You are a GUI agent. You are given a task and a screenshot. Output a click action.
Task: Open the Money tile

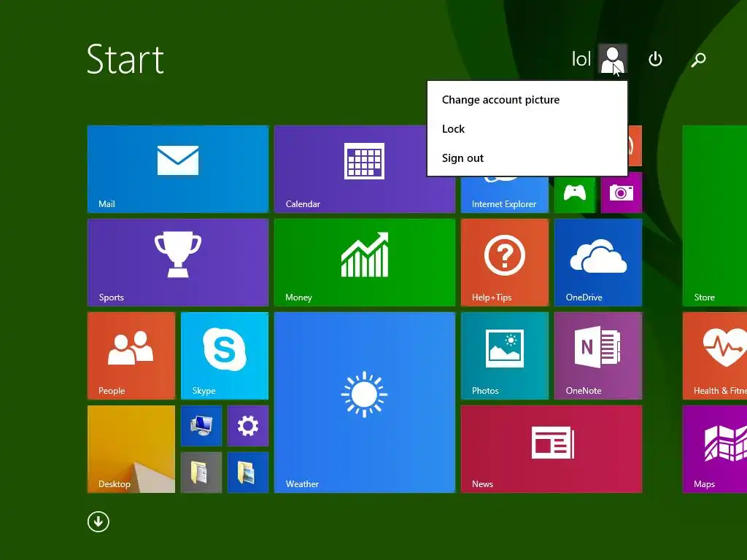pos(365,262)
